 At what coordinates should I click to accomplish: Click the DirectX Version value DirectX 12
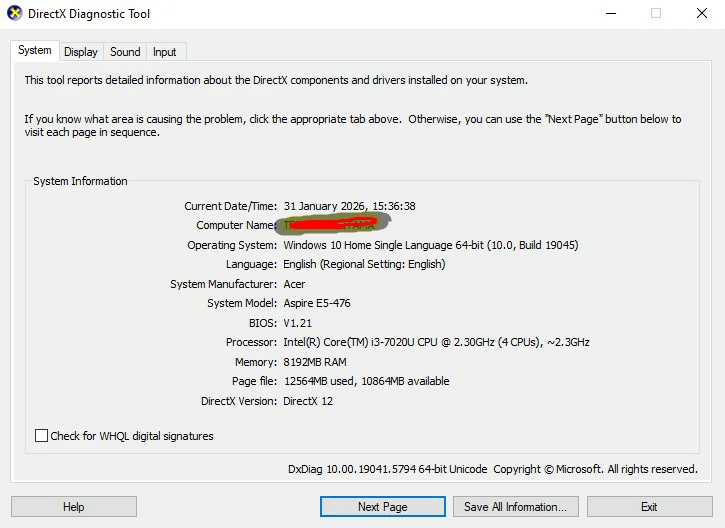308,401
